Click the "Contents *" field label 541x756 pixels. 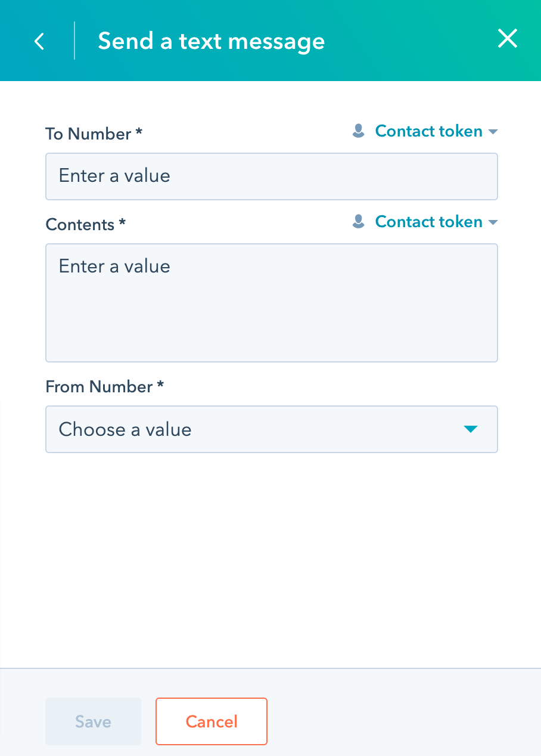pos(86,224)
